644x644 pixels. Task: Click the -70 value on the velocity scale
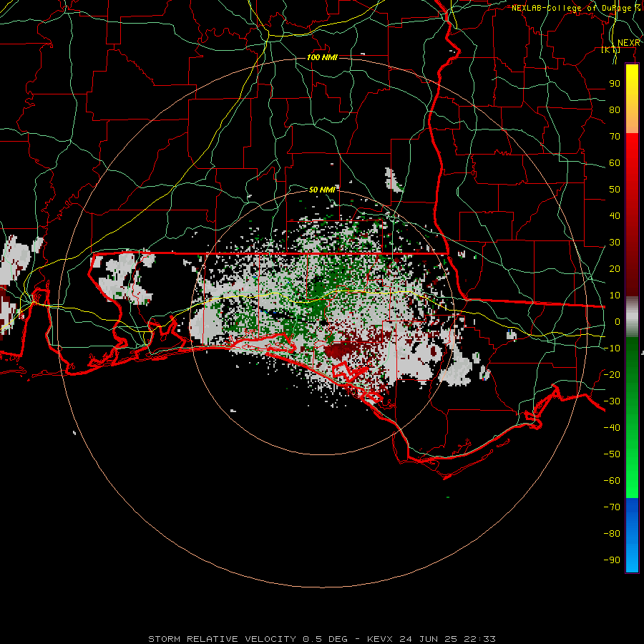612,507
